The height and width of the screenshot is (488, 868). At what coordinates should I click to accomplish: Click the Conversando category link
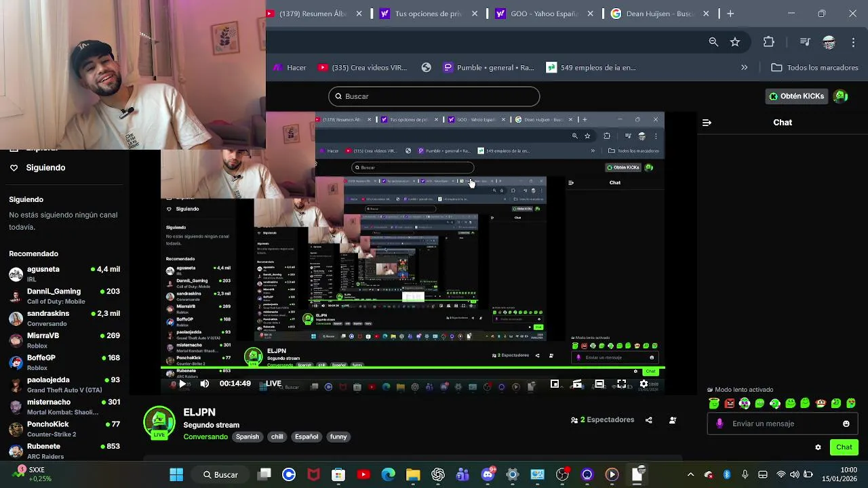[205, 437]
